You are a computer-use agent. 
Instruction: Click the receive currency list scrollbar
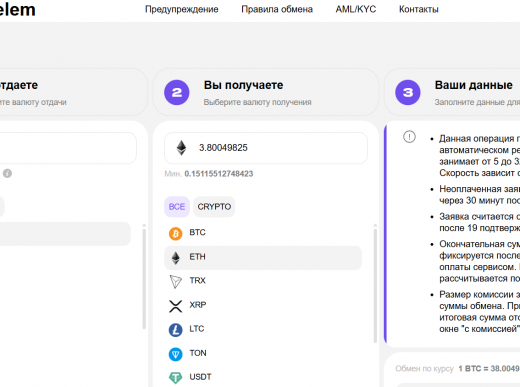pyautogui.click(x=375, y=283)
